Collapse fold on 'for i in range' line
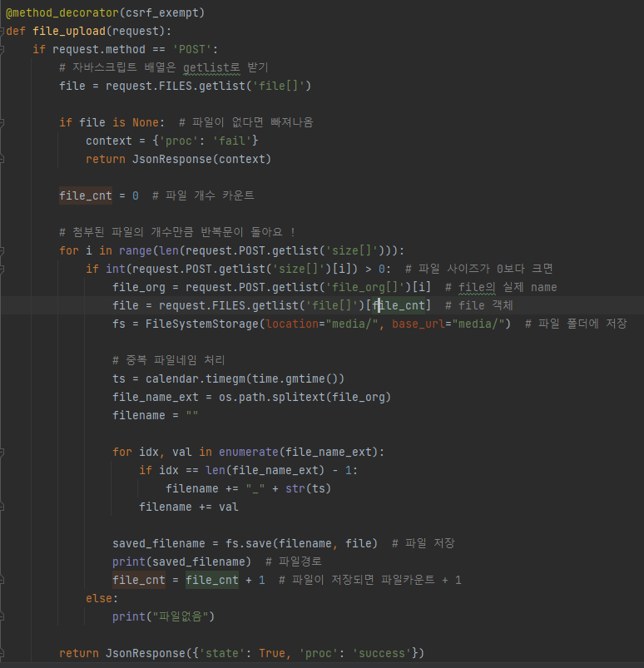Viewport: 644px width, 668px height. pos(2,250)
